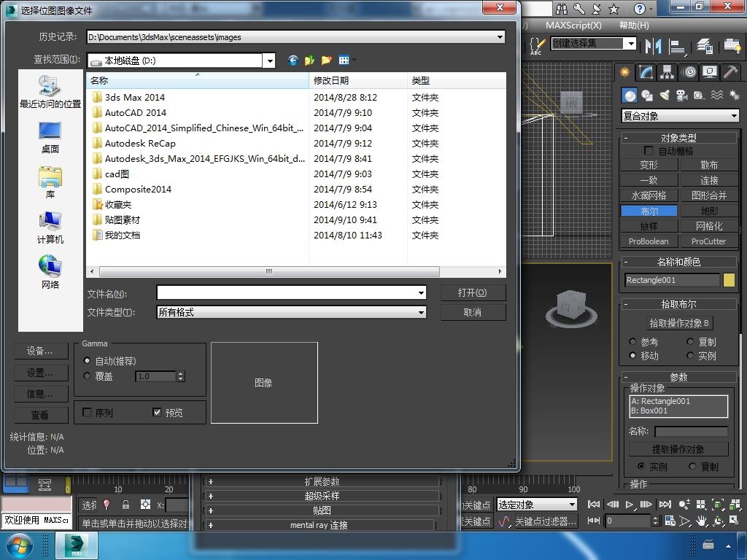Open the 选定对象 key filter dropdown
Image resolution: width=747 pixels, height=560 pixels.
pyautogui.click(x=572, y=505)
